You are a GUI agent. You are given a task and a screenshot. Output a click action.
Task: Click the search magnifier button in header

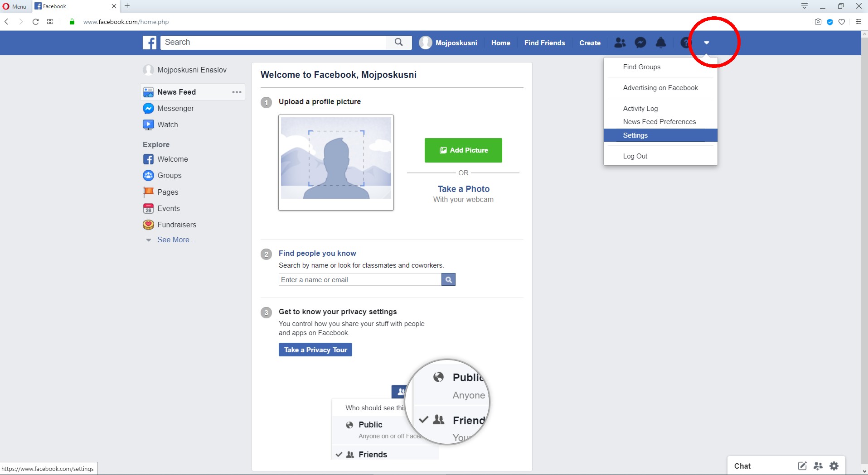click(x=398, y=42)
